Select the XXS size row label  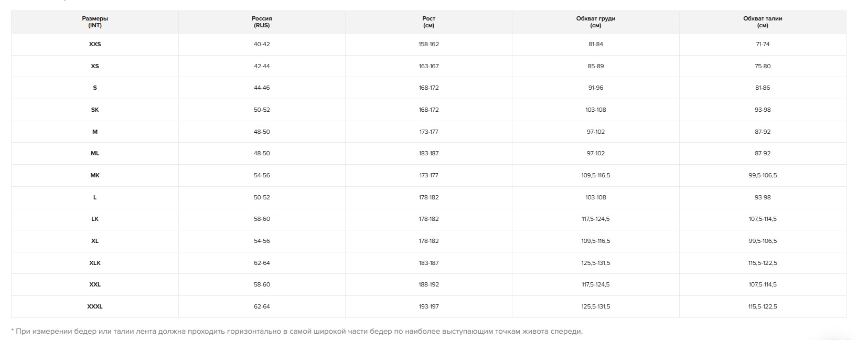[95, 45]
